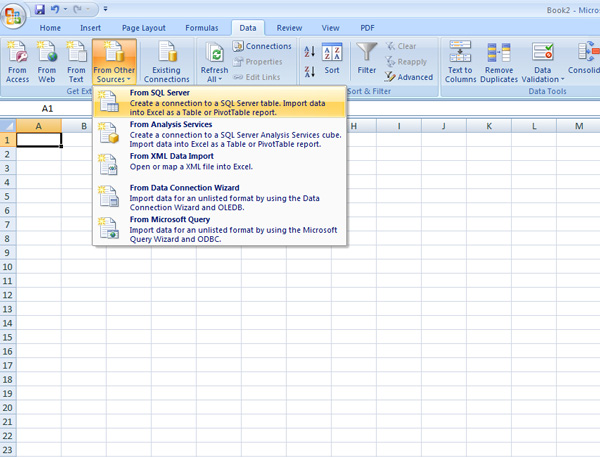Import data From Access
Image resolution: width=600 pixels, height=457 pixels.
(x=18, y=62)
